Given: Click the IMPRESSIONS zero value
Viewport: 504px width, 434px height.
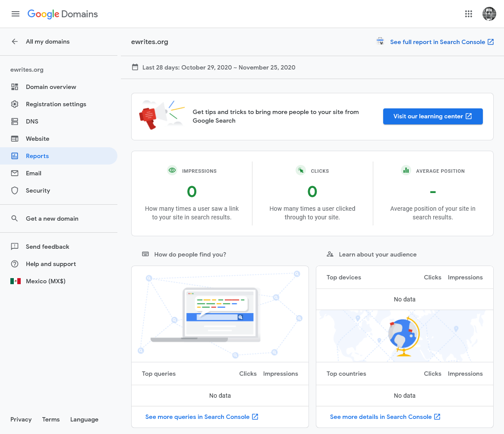Looking at the screenshot, I should click(192, 192).
